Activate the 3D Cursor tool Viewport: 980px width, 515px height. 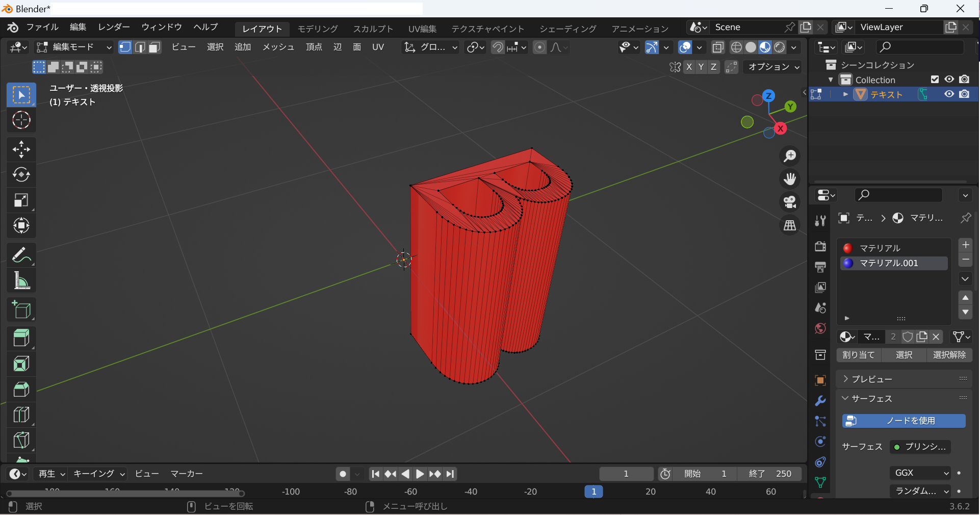pyautogui.click(x=21, y=120)
